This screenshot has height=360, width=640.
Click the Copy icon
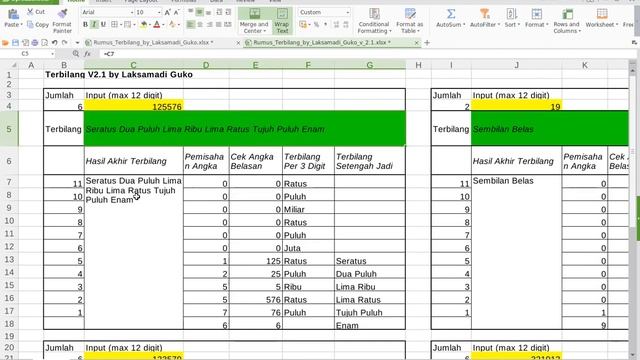[x=30, y=25]
